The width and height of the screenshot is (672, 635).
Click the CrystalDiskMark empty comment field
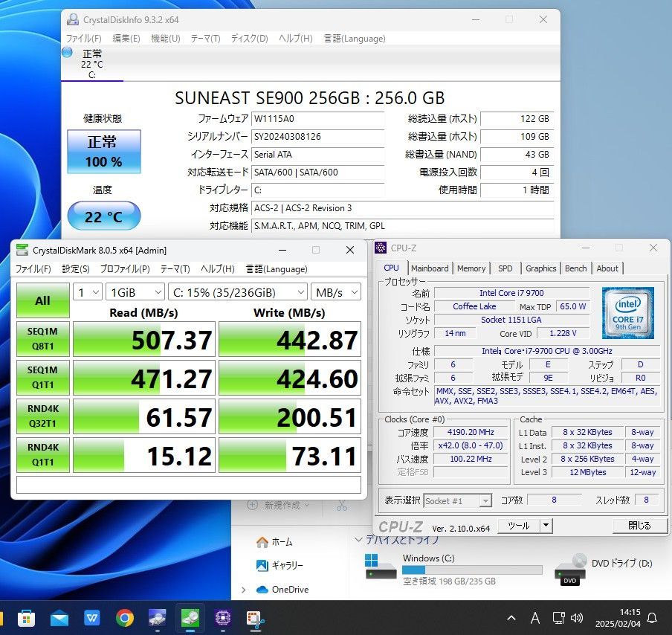189,485
